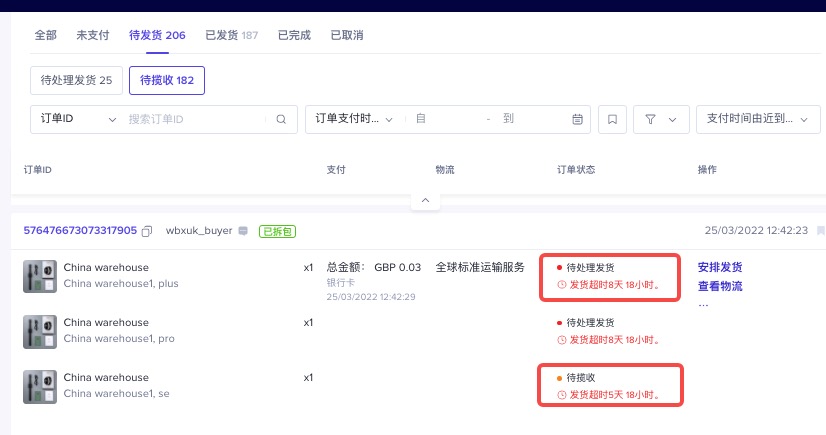Image resolution: width=826 pixels, height=435 pixels.
Task: Click the 操作 column header
Action: 707,170
